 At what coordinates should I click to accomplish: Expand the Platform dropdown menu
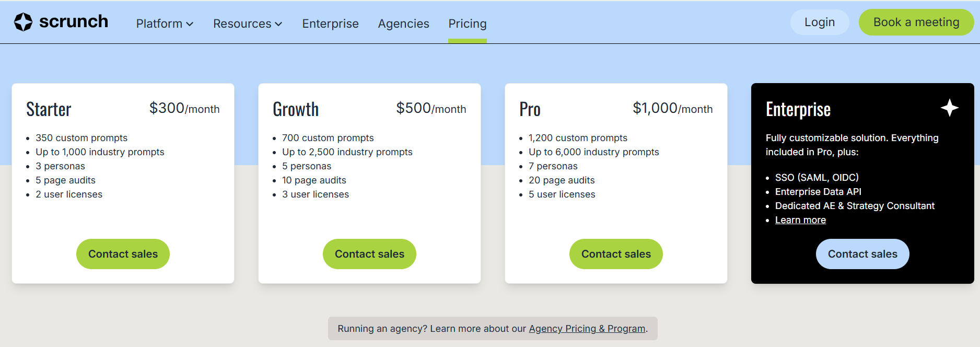(164, 24)
